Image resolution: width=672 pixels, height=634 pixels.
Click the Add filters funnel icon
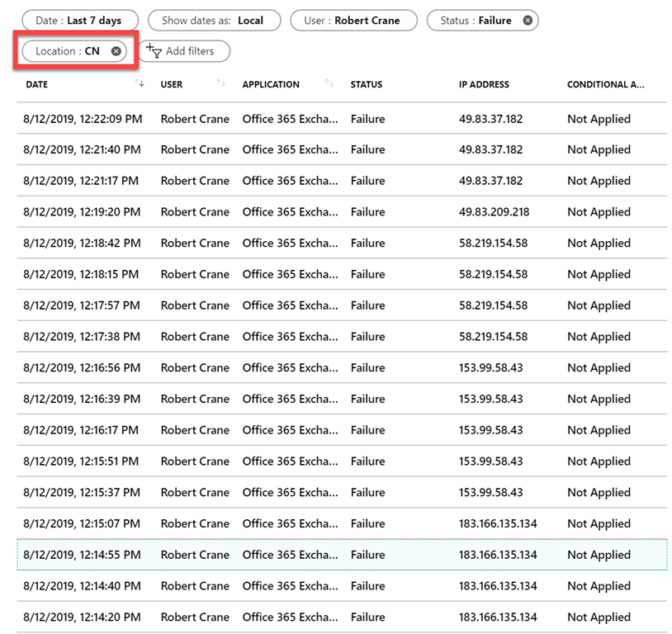(x=154, y=51)
